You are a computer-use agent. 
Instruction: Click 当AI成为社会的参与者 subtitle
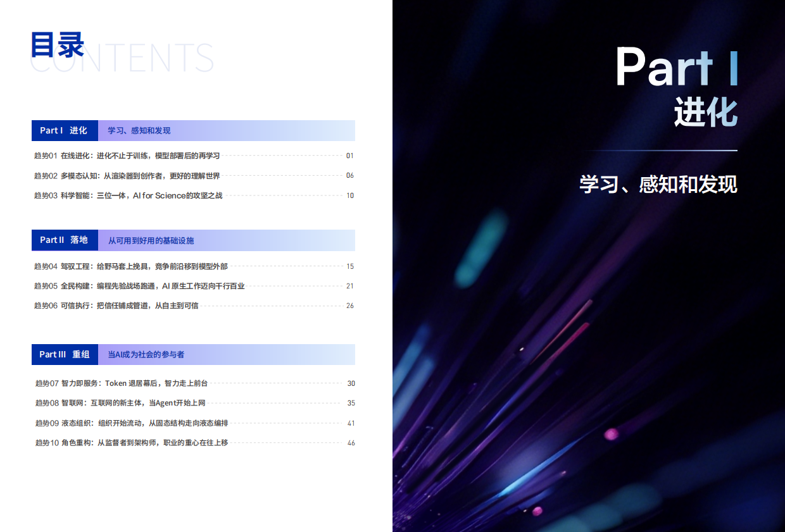click(146, 355)
